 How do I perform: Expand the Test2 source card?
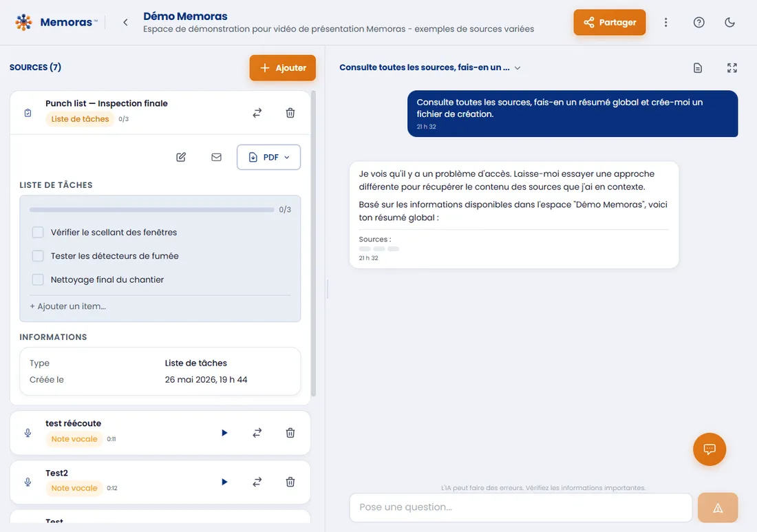(x=160, y=482)
